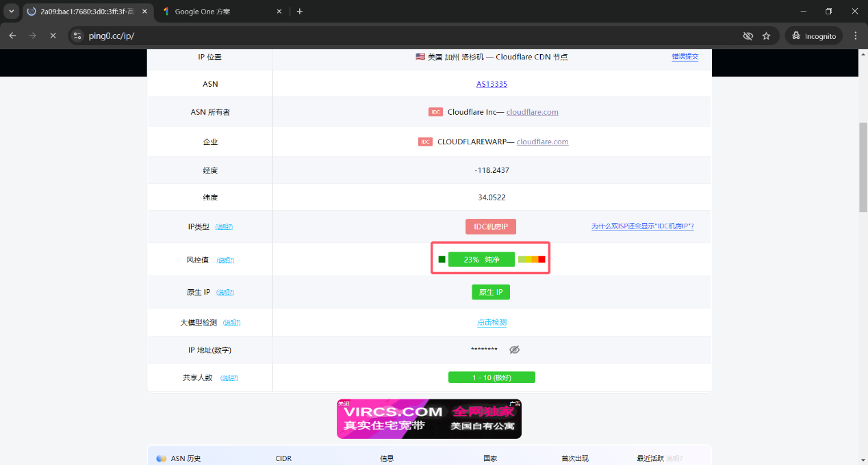Viewport: 868px width, 465px height.
Task: Stop loading the page
Action: tap(53, 36)
